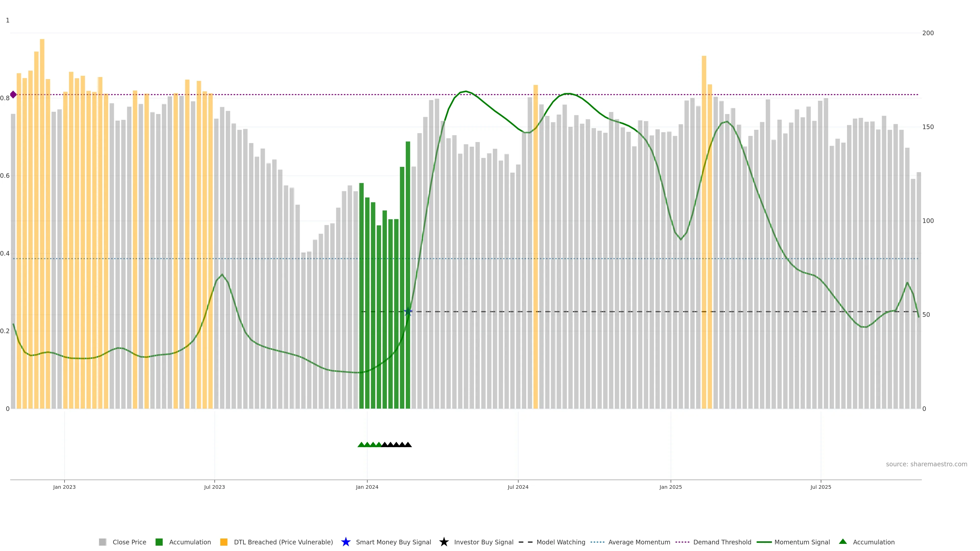Screen dimensions: 980x551
Task: Click the black Investor Buy Signal star legend icon
Action: 444,542
